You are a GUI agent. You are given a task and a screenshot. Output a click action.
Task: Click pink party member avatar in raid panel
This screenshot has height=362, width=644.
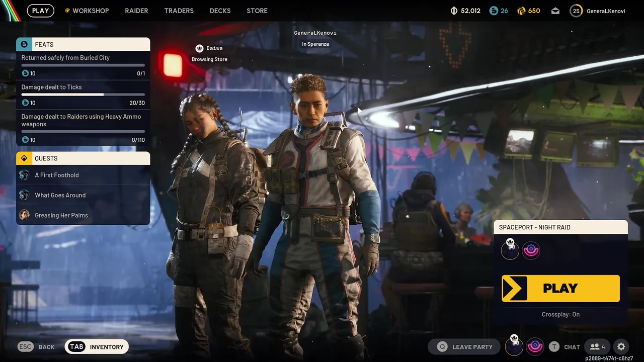(531, 250)
